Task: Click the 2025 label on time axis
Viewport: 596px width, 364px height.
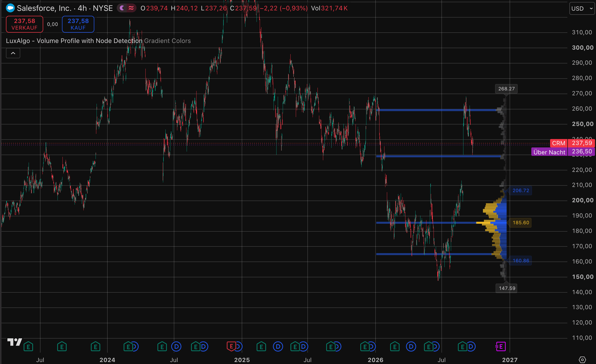Action: click(242, 360)
